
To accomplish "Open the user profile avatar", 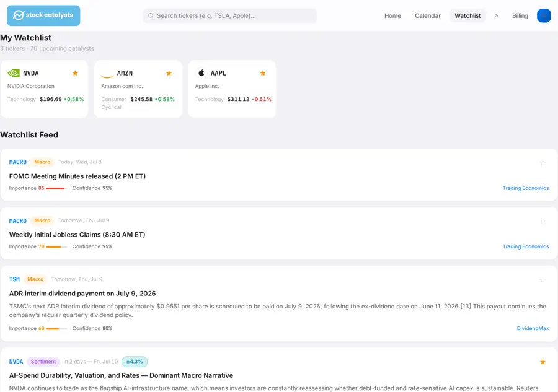I will tap(543, 15).
